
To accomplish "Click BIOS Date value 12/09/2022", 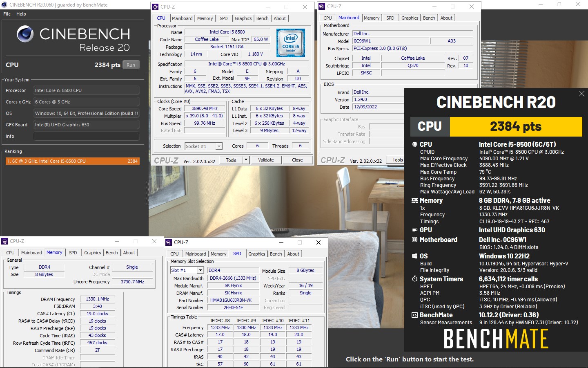I will tap(378, 107).
